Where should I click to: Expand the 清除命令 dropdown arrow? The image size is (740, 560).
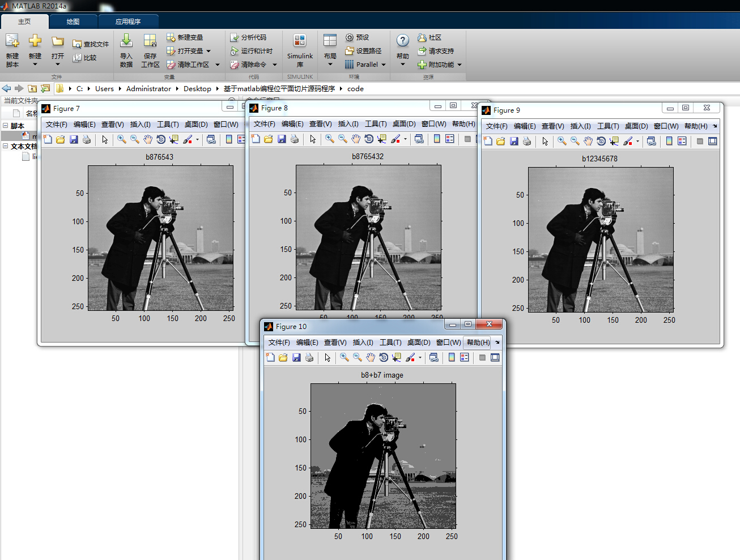pos(275,65)
